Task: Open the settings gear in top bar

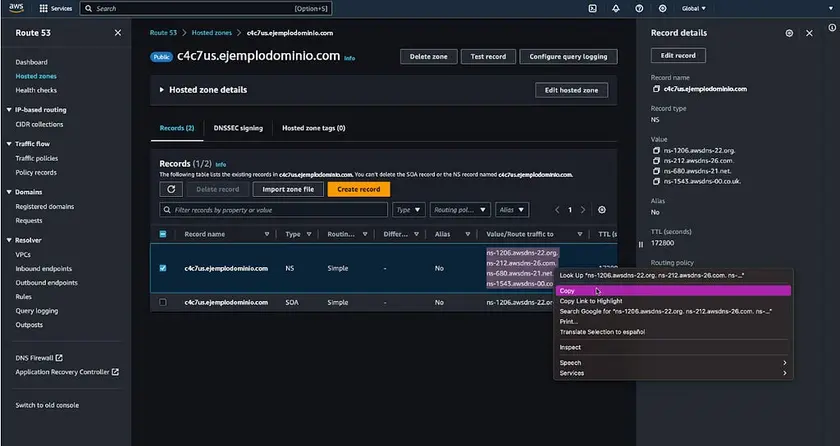Action: pos(663,9)
